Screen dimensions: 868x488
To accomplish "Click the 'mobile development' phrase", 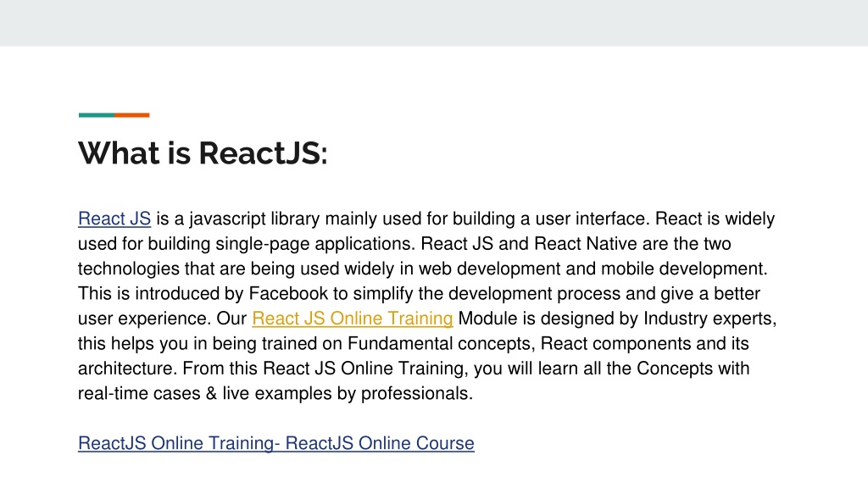I will click(682, 269).
